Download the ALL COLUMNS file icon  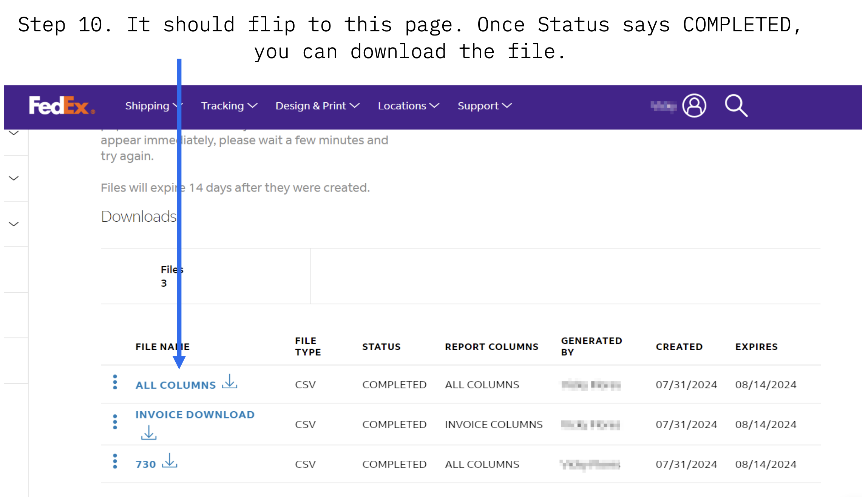229,382
